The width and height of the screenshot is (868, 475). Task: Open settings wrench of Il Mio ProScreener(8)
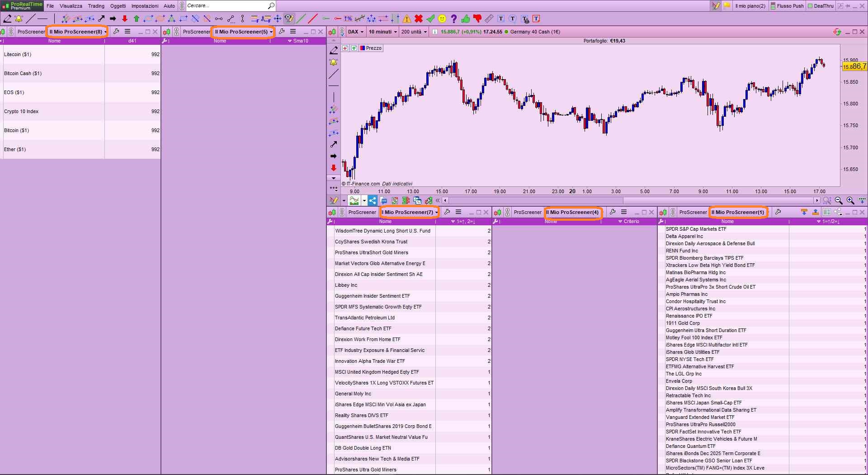tap(116, 32)
